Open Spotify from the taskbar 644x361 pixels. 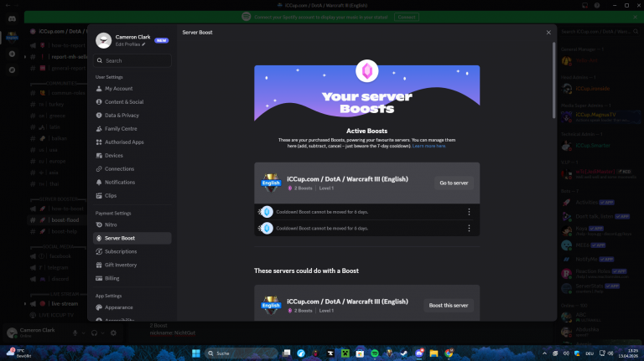click(x=375, y=353)
